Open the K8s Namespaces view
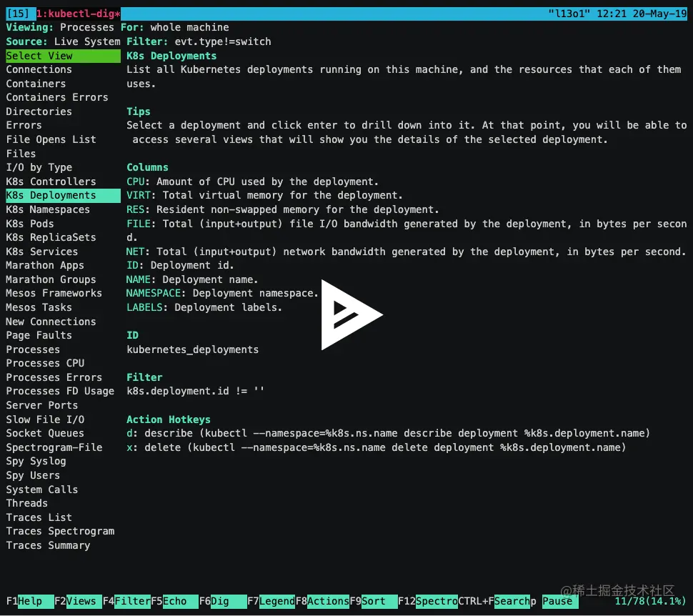Viewport: 693px width, 616px height. pos(48,209)
